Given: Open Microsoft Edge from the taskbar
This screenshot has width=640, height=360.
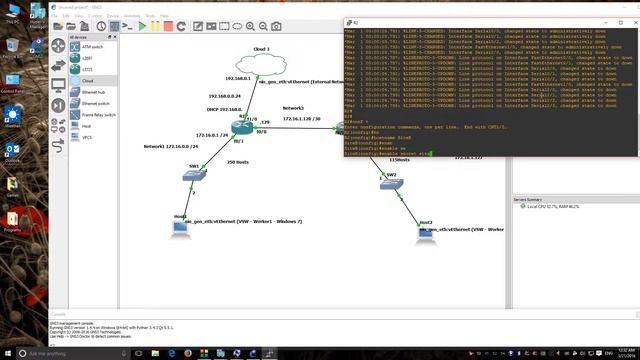Looking at the screenshot, I should pyautogui.click(x=171, y=353).
